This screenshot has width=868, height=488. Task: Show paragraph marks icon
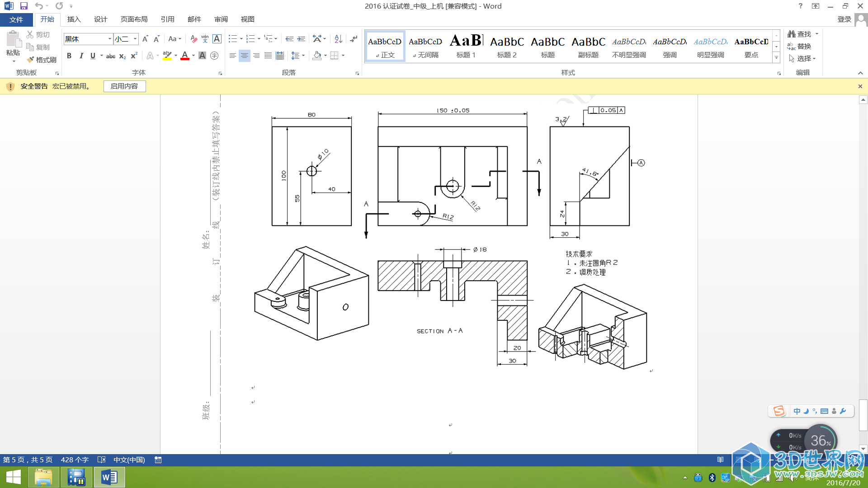354,39
